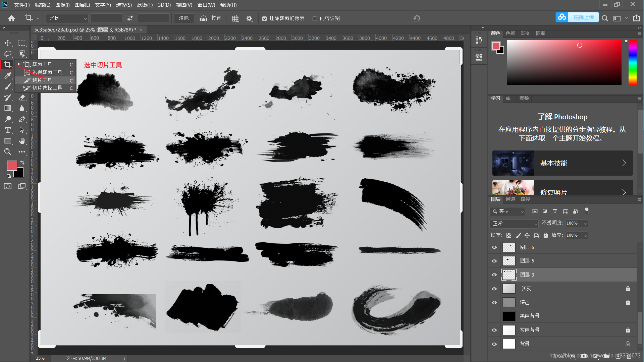Click the 清除 button in options bar
This screenshot has width=644, height=362.
click(184, 18)
